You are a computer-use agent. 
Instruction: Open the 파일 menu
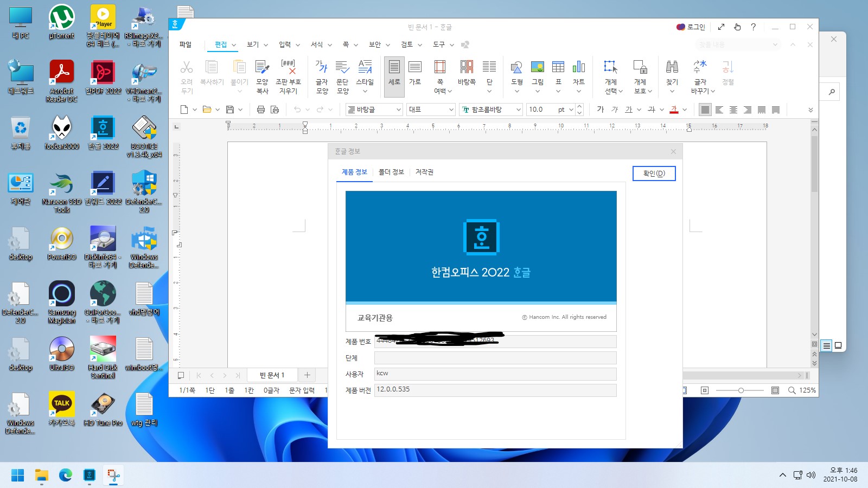186,44
